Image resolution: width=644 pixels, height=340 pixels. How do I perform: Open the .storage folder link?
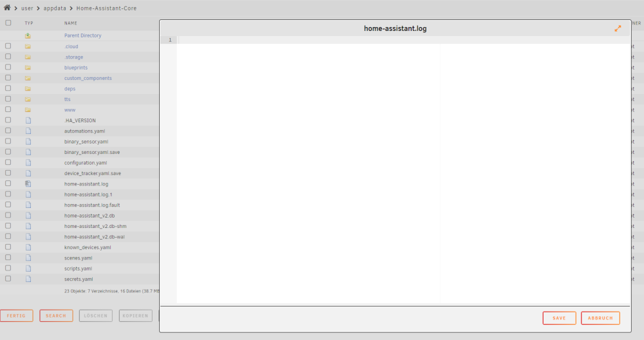pos(73,57)
